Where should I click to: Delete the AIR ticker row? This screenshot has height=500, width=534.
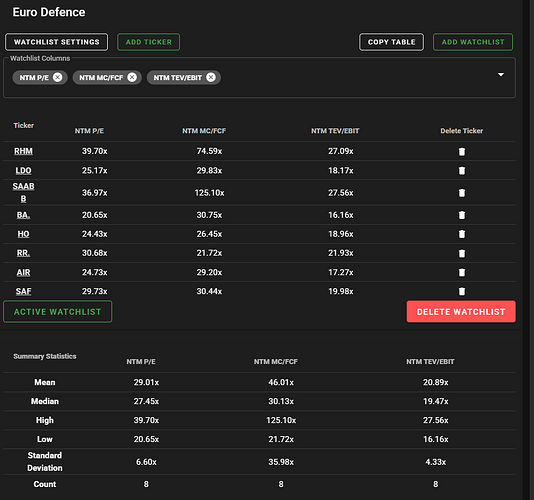coord(461,272)
